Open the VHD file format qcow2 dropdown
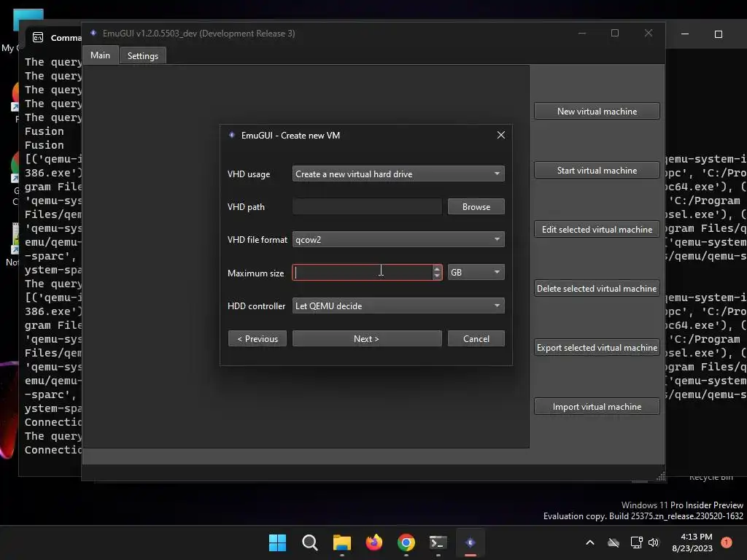This screenshot has width=747, height=560. [398, 239]
